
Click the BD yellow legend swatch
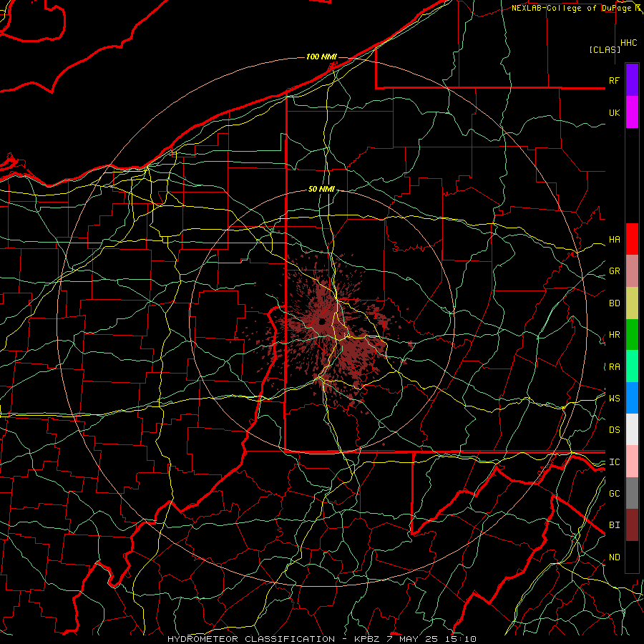632,303
